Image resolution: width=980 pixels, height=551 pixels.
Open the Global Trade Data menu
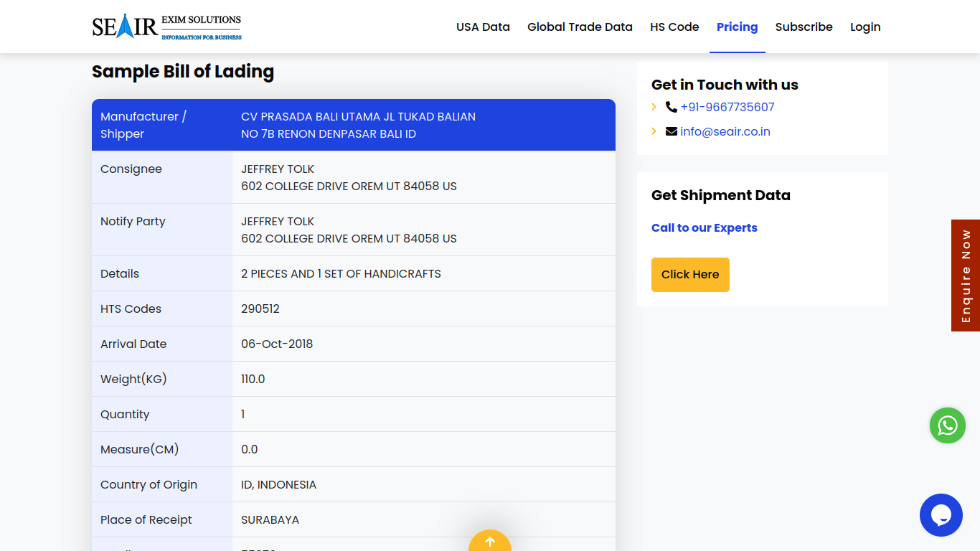tap(580, 27)
